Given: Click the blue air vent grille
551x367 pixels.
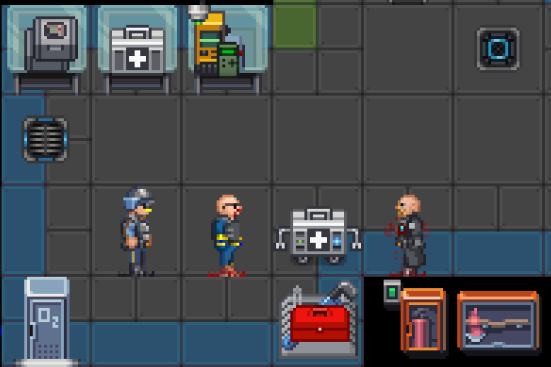Looking at the screenshot, I should click(45, 140).
